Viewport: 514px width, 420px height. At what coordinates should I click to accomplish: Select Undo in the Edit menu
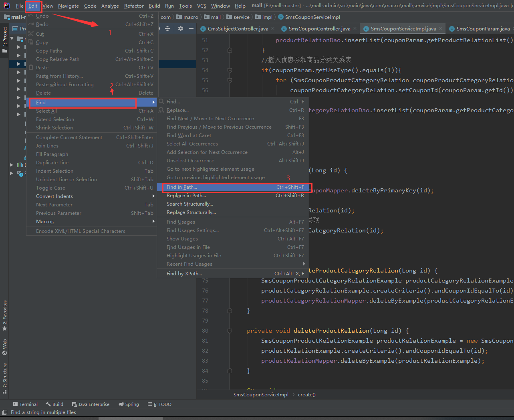tap(91, 16)
